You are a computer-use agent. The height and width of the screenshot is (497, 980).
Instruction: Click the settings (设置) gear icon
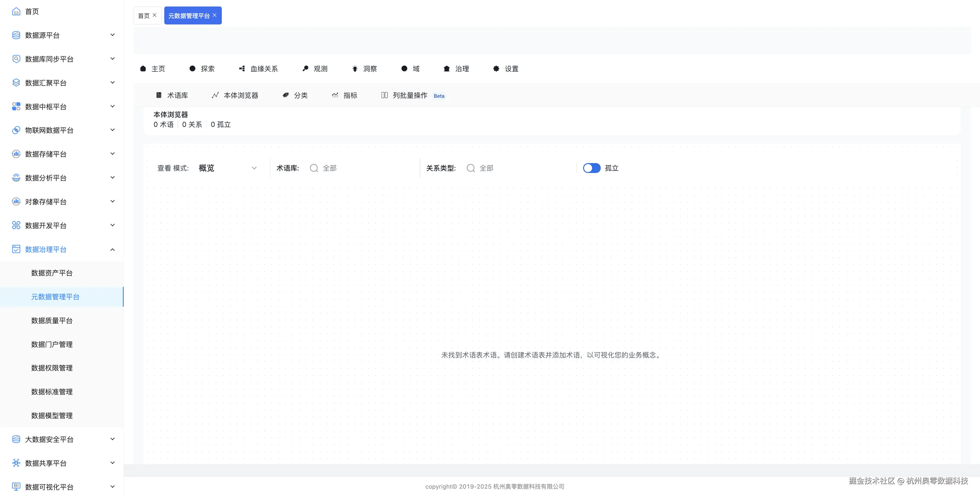point(496,68)
